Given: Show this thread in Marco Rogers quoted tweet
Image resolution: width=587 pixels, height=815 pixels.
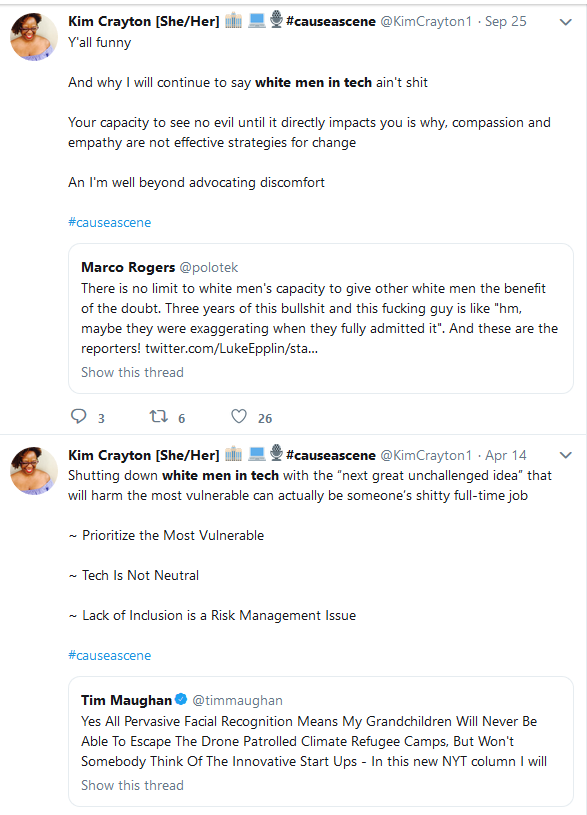Looking at the screenshot, I should click(133, 372).
